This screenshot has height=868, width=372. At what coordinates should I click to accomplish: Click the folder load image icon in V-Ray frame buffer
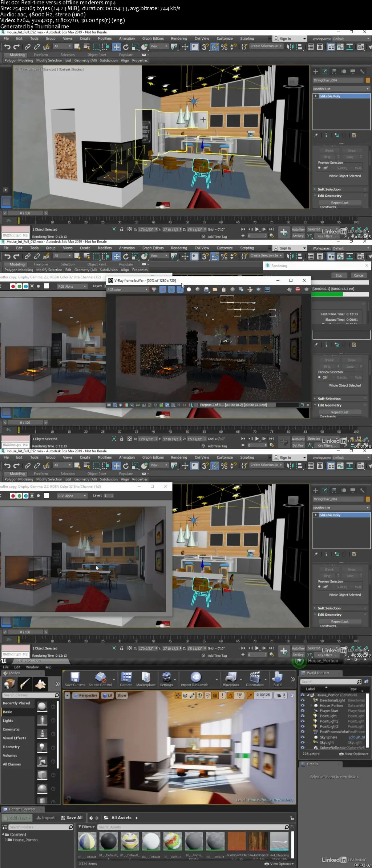pos(215,289)
